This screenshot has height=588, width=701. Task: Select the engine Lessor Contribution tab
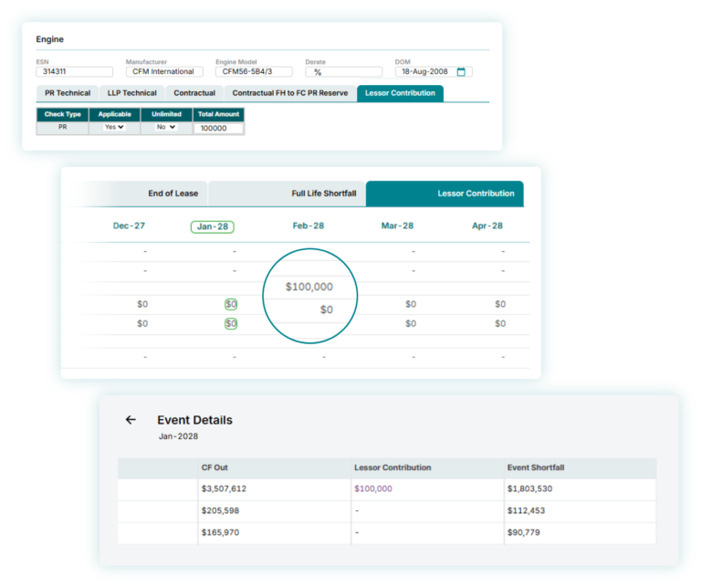[x=400, y=93]
